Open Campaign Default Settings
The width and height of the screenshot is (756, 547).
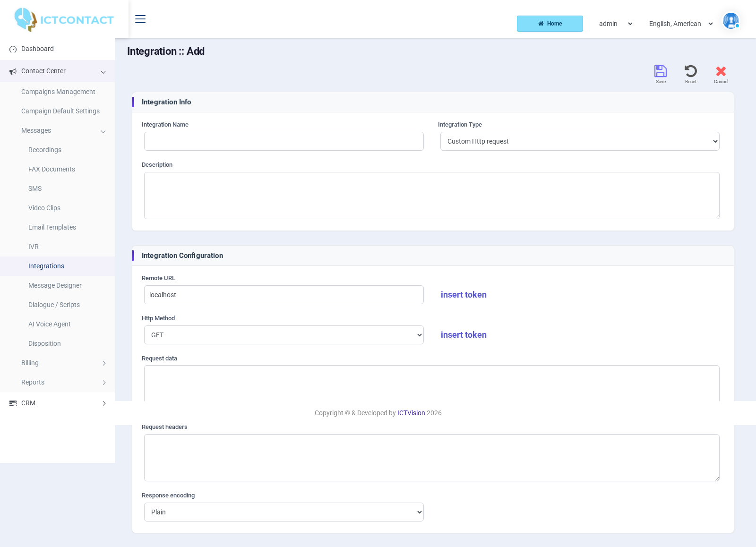click(60, 111)
